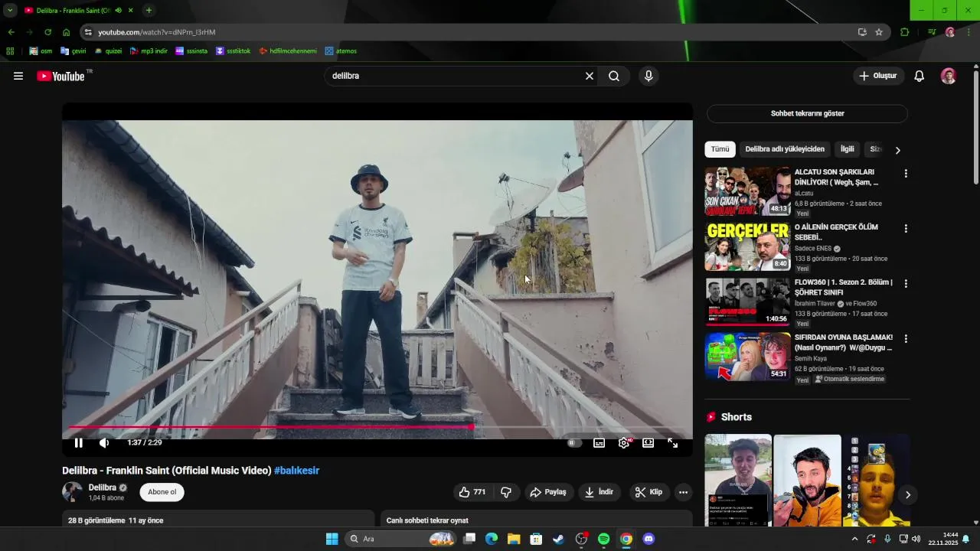This screenshot has width=980, height=551.
Task: Open the browser home page icon
Action: point(67,32)
